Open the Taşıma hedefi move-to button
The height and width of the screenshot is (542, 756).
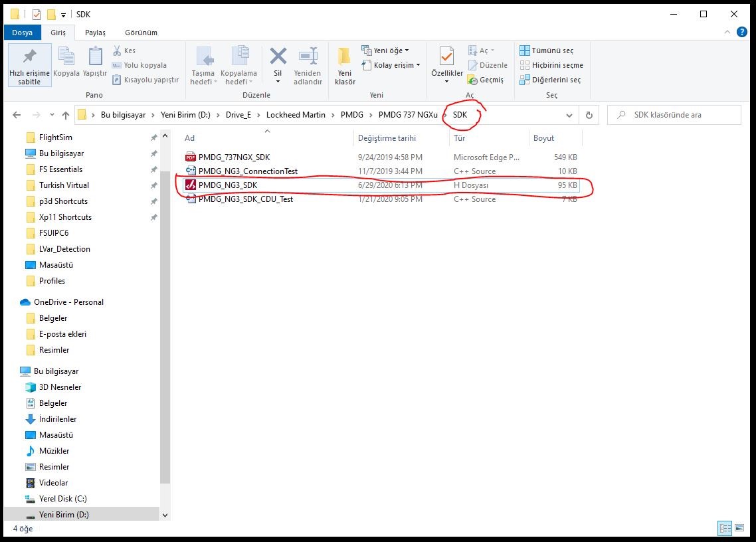(203, 66)
